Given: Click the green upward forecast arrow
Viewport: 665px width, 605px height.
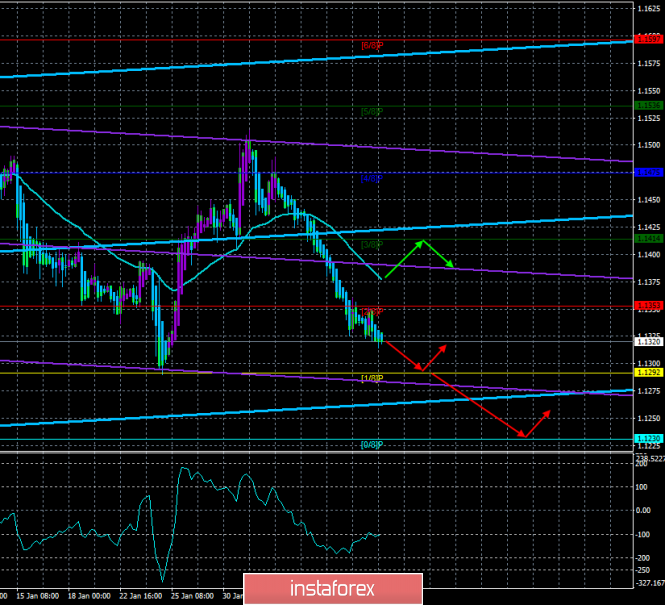Looking at the screenshot, I should (x=404, y=257).
